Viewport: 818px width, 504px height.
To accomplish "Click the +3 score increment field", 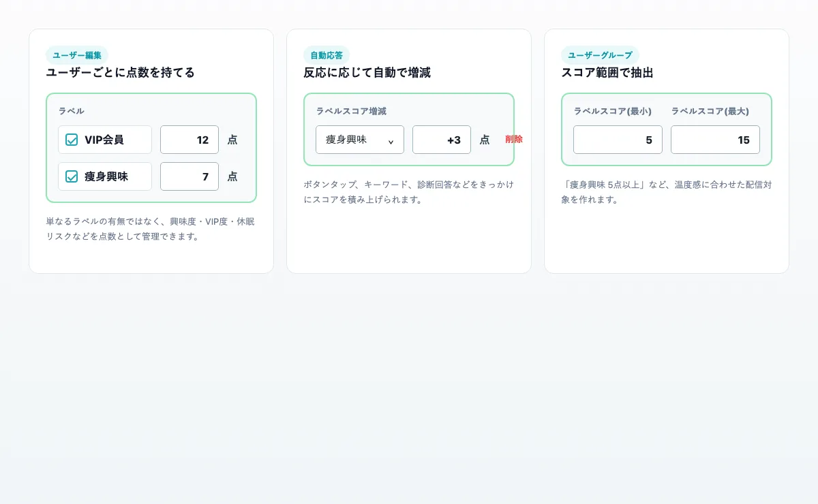I will click(442, 140).
